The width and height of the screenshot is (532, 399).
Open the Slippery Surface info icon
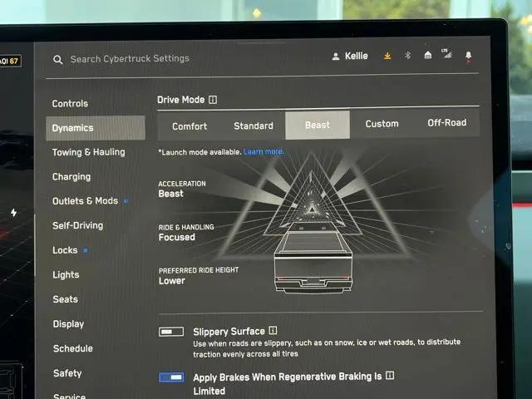273,330
